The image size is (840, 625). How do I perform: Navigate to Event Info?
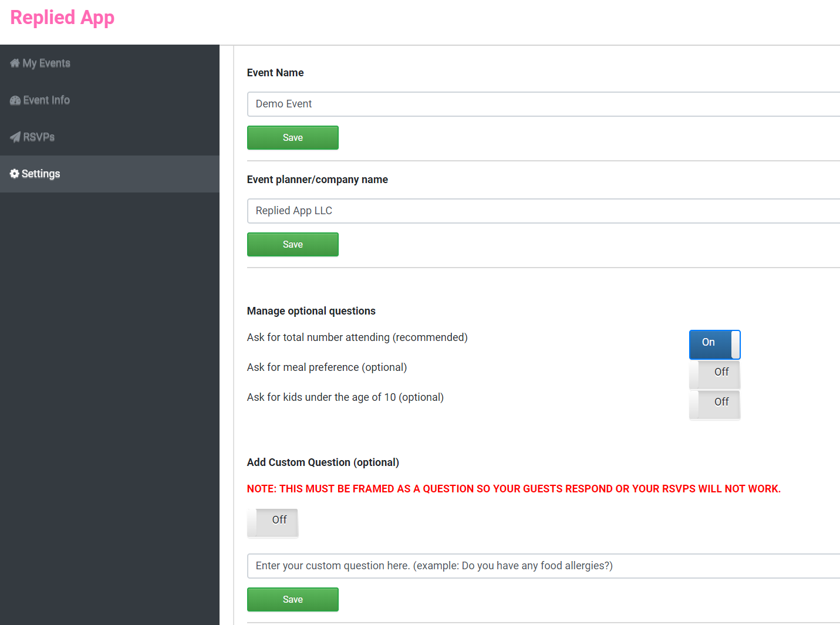[x=46, y=100]
